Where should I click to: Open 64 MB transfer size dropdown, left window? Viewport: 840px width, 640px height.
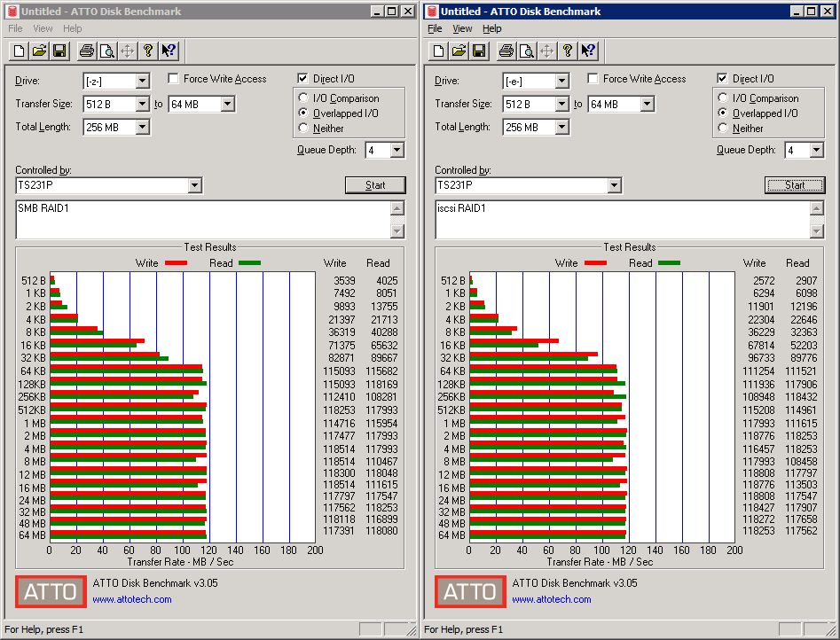pos(227,104)
